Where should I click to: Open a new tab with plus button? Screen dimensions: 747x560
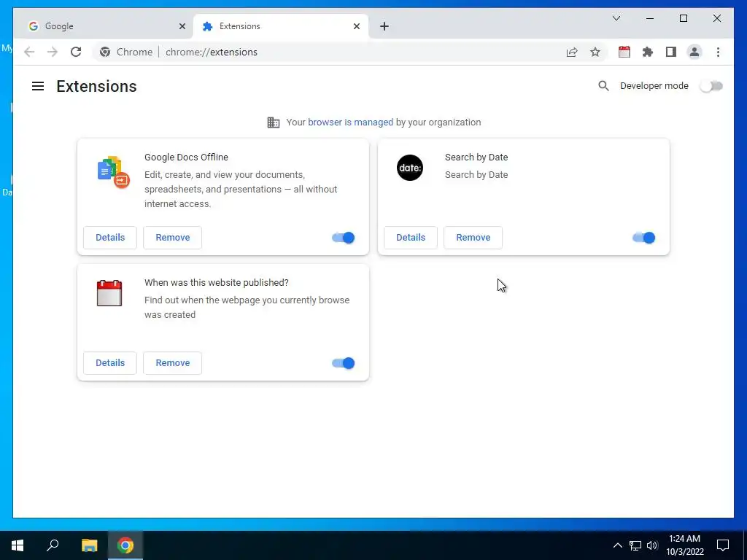[384, 27]
